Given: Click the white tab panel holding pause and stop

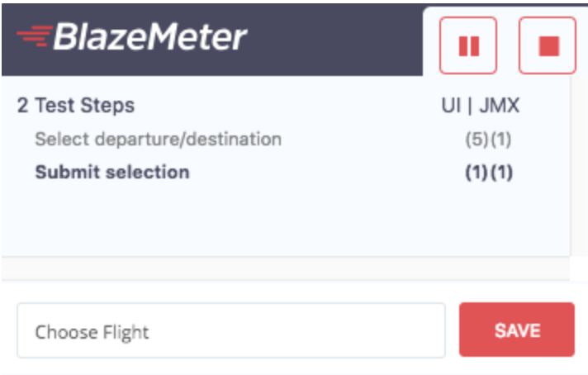Looking at the screenshot, I should point(505,42).
